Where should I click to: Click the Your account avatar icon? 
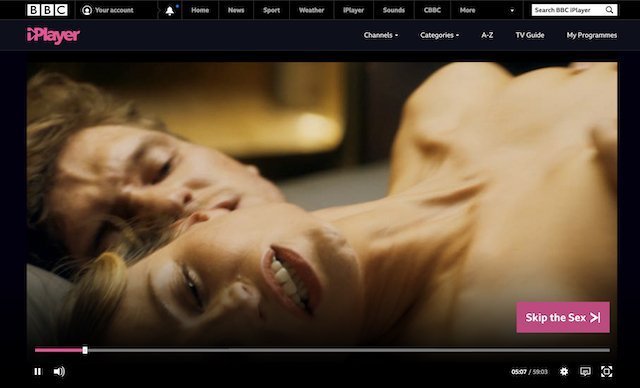87,10
